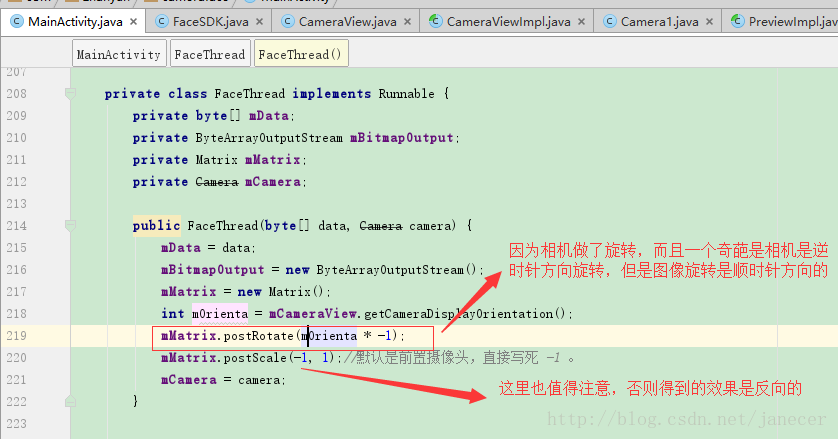Click the Camera1.java class file icon
This screenshot has height=439, width=838.
[610, 21]
